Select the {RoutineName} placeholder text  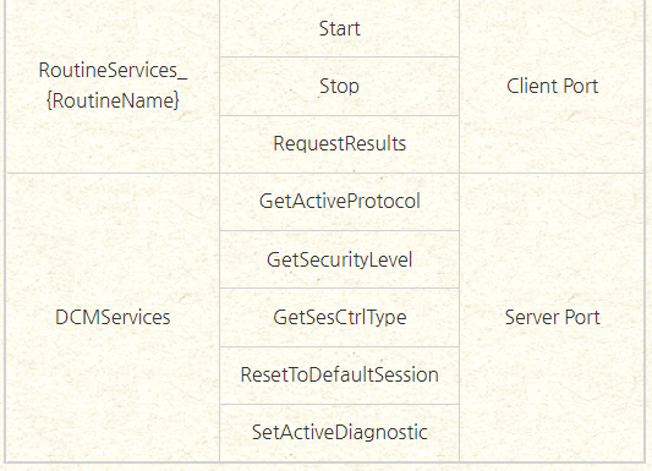[x=113, y=100]
